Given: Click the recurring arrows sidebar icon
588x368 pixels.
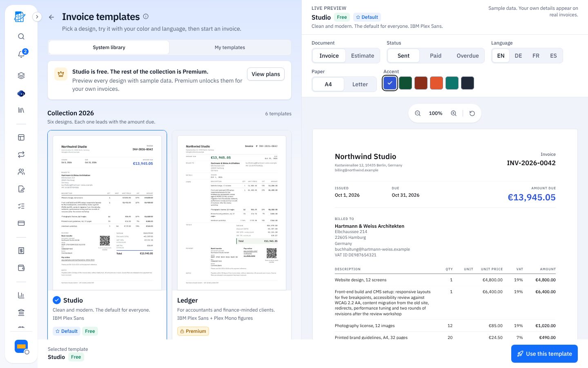Looking at the screenshot, I should click(21, 155).
